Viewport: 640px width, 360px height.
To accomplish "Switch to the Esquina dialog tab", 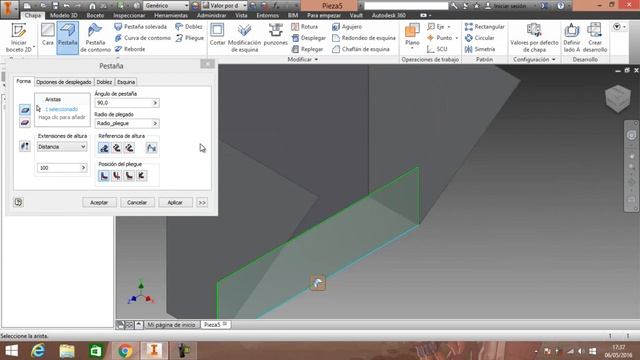I will (x=126, y=82).
